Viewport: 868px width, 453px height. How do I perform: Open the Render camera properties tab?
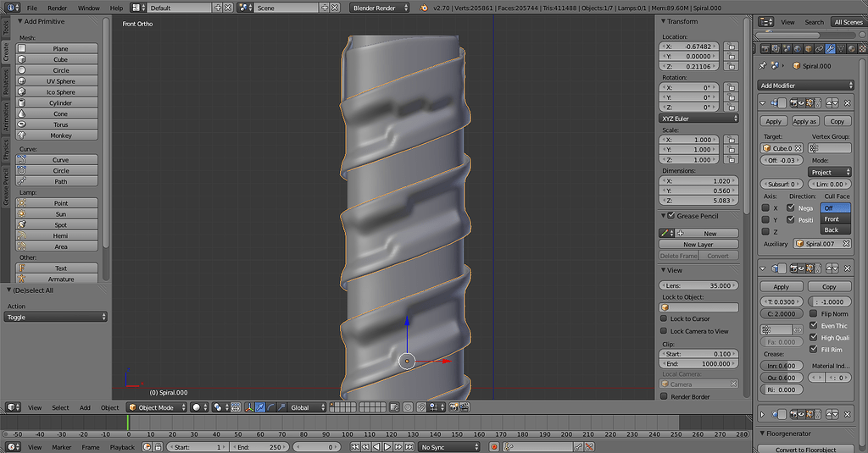[x=765, y=49]
